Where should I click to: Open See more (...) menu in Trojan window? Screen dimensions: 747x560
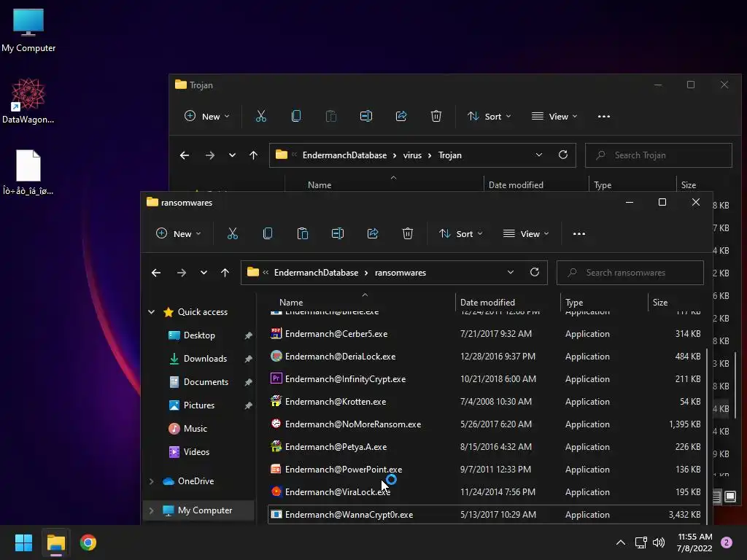pos(603,117)
